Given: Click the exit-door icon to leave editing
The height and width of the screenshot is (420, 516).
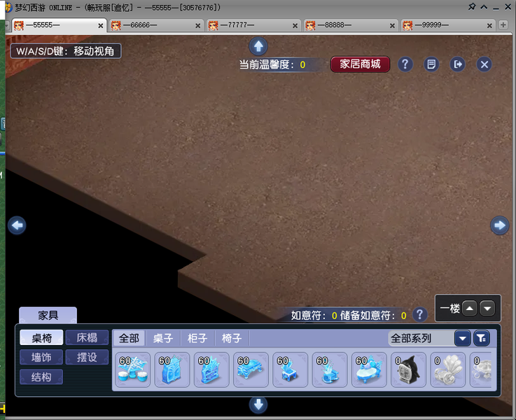Looking at the screenshot, I should (458, 64).
